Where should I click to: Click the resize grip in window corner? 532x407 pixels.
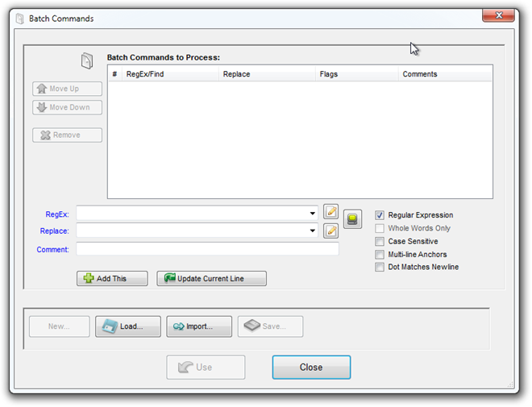(510, 384)
